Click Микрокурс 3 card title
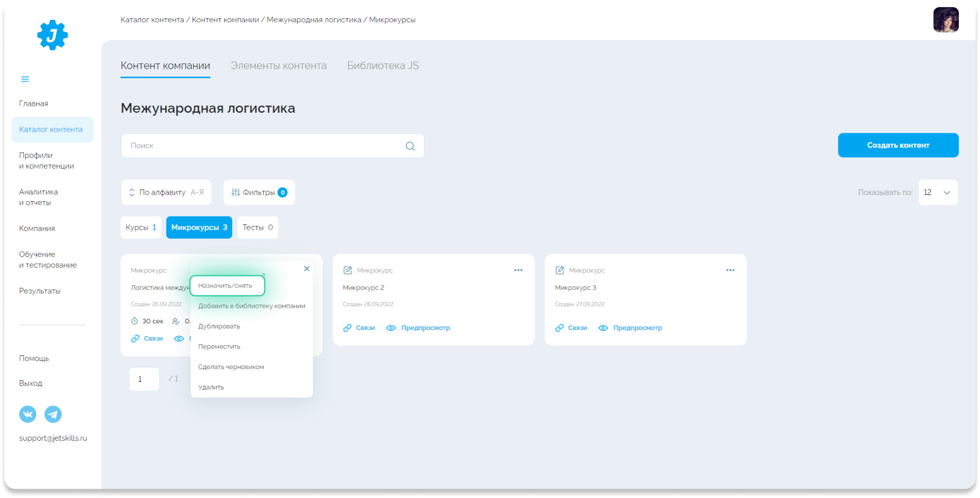Viewport: 980px width, 498px height. coord(575,288)
